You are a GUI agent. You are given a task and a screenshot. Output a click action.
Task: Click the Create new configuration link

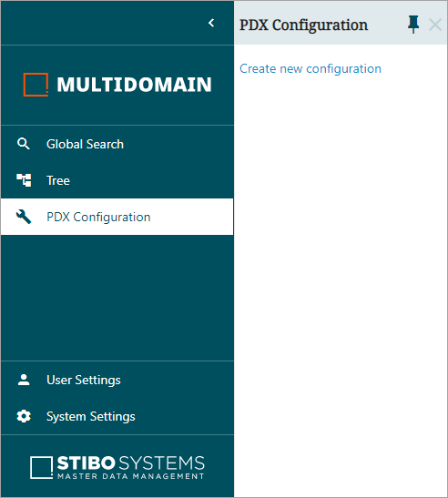311,69
